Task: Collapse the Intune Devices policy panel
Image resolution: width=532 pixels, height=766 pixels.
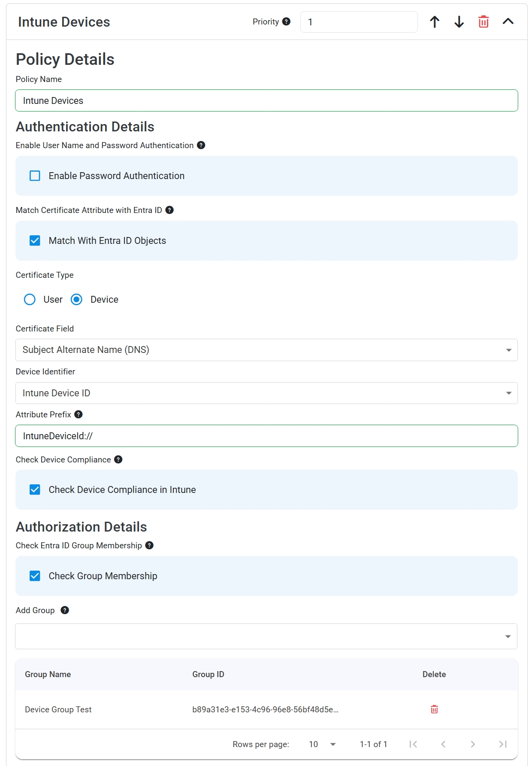Action: coord(508,21)
